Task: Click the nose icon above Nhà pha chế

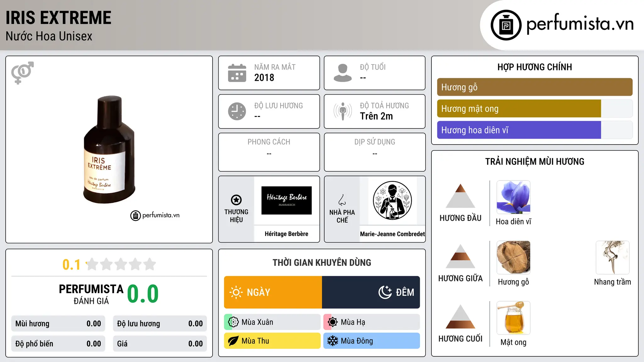Action: [342, 200]
